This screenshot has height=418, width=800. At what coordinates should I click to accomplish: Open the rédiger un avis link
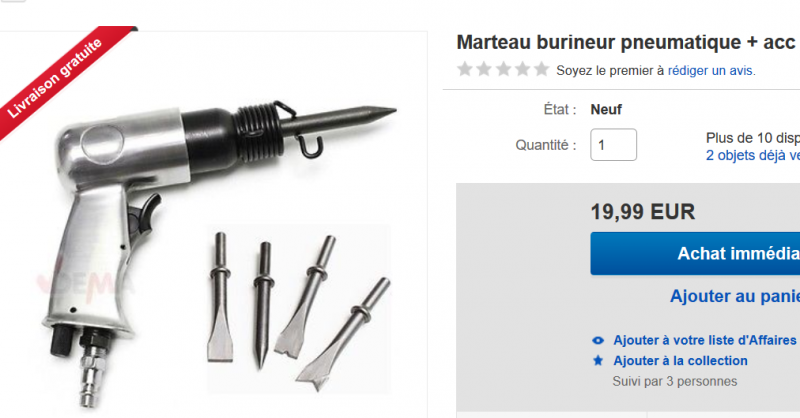click(710, 70)
